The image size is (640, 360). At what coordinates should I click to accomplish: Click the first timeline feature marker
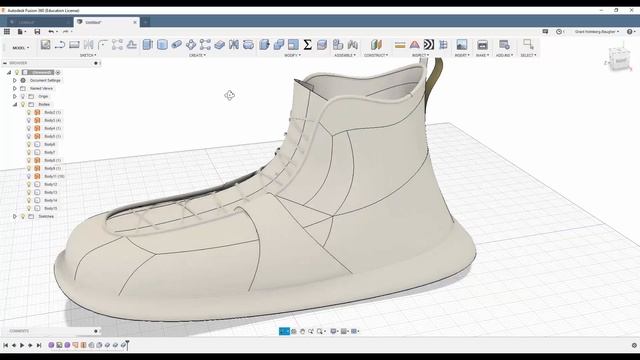(51, 345)
